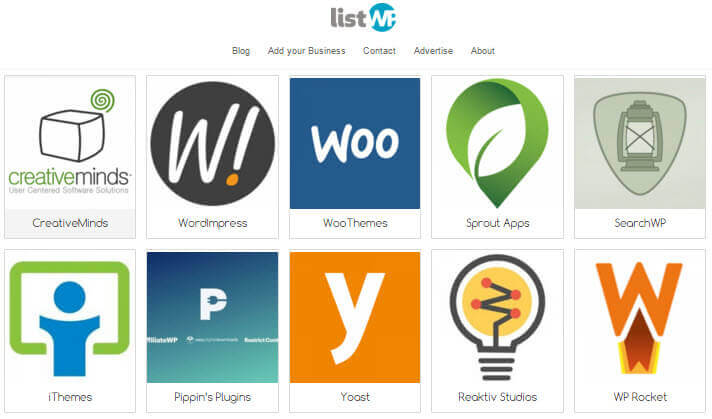This screenshot has height=419, width=712.
Task: Open Add your Business page
Action: point(307,51)
